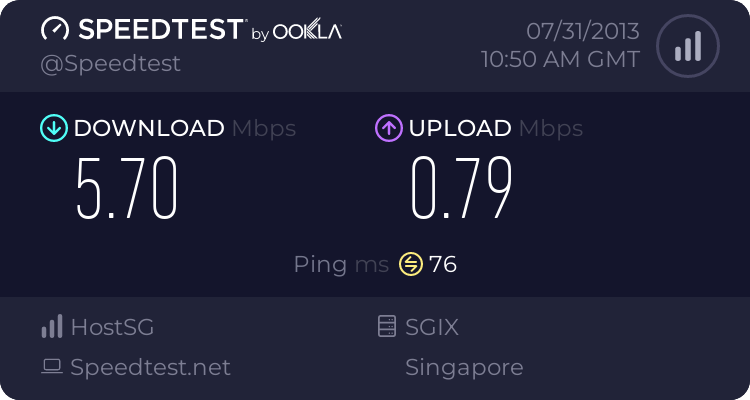Screen dimensions: 750x400
Task: Select the HostSG provider name
Action: 112,326
